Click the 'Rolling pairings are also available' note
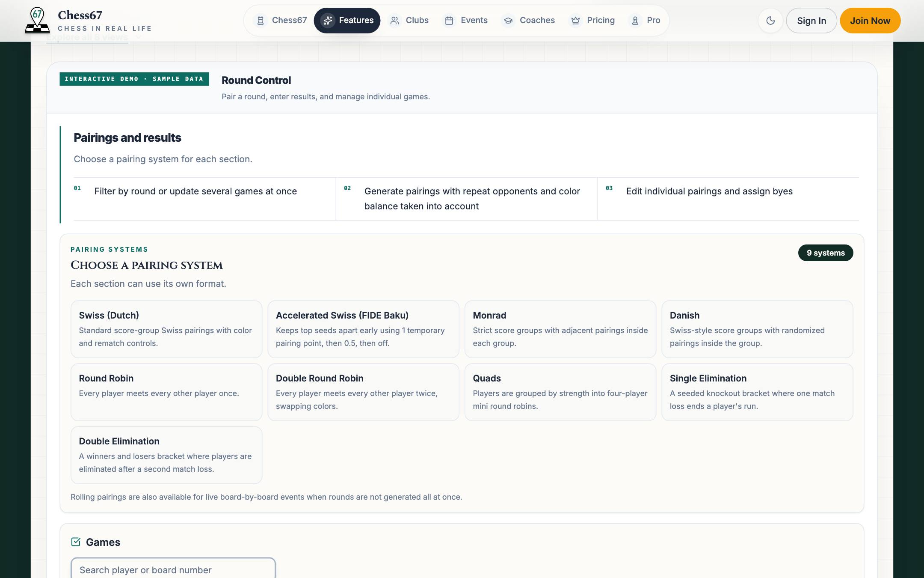The image size is (924, 578). tap(267, 497)
